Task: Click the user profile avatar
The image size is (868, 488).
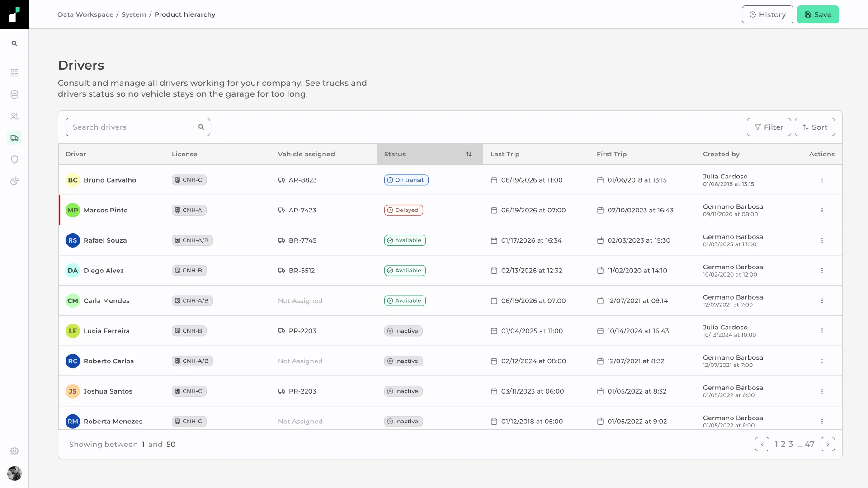Action: tap(14, 474)
